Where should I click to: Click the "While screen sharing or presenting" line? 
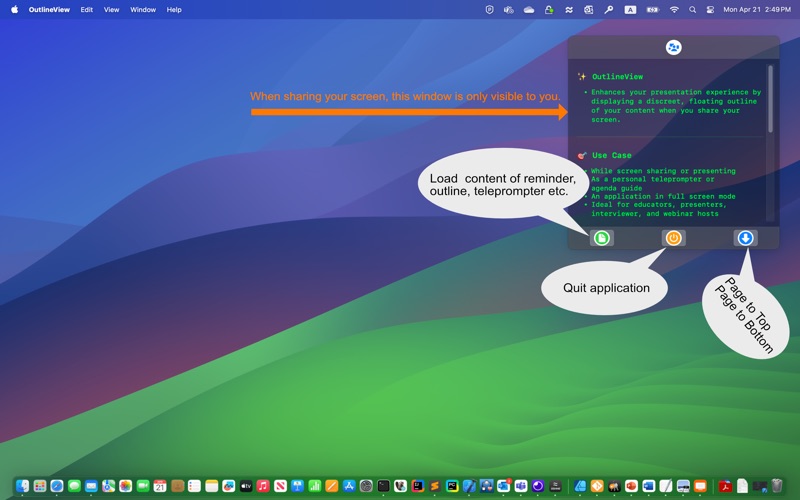click(x=663, y=171)
